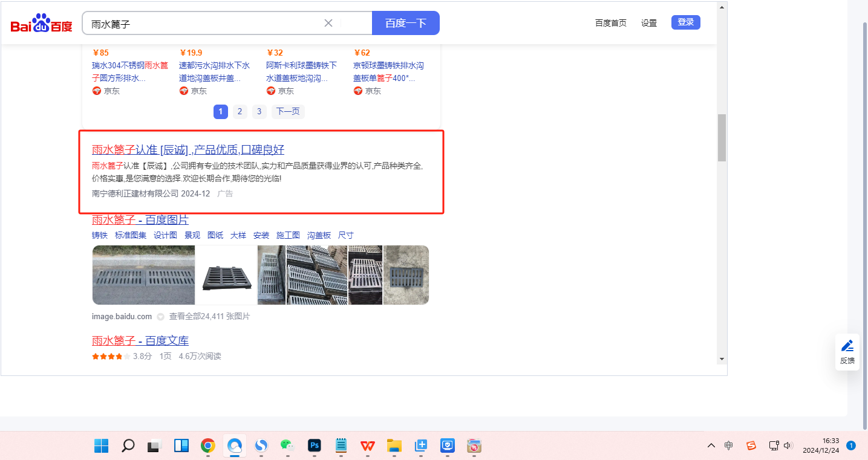Click the 登录 login button
The image size is (868, 460).
click(685, 22)
